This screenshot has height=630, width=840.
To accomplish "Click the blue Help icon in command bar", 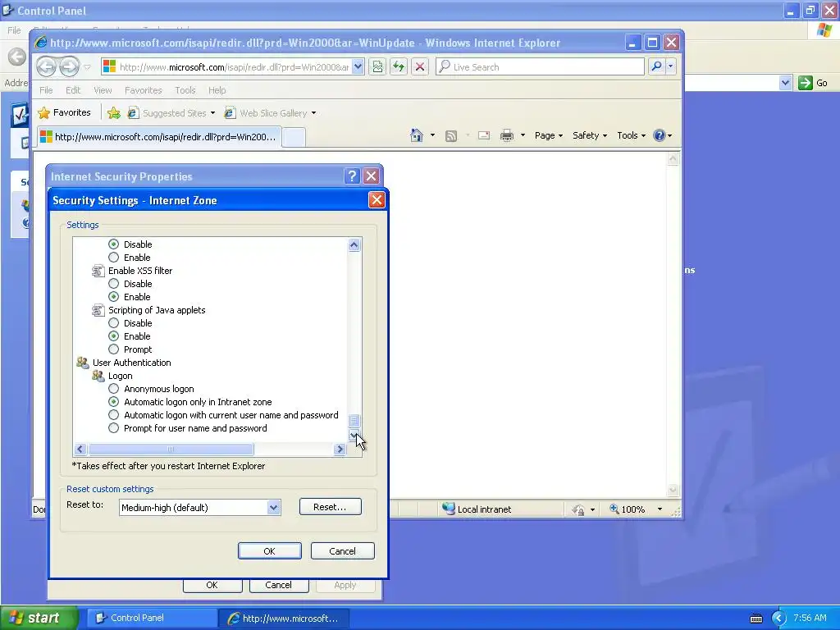I will [659, 135].
